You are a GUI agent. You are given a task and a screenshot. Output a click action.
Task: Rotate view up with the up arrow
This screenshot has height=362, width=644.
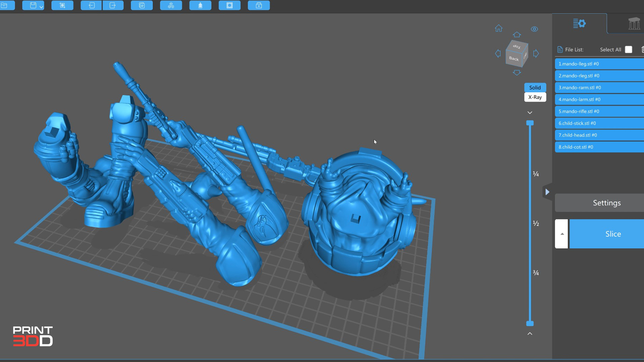517,35
